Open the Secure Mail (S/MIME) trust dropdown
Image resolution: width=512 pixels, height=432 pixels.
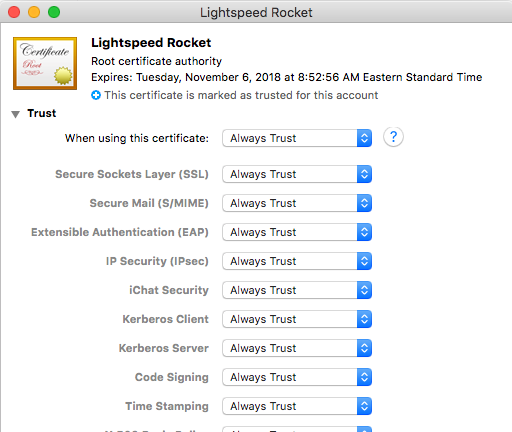click(297, 203)
